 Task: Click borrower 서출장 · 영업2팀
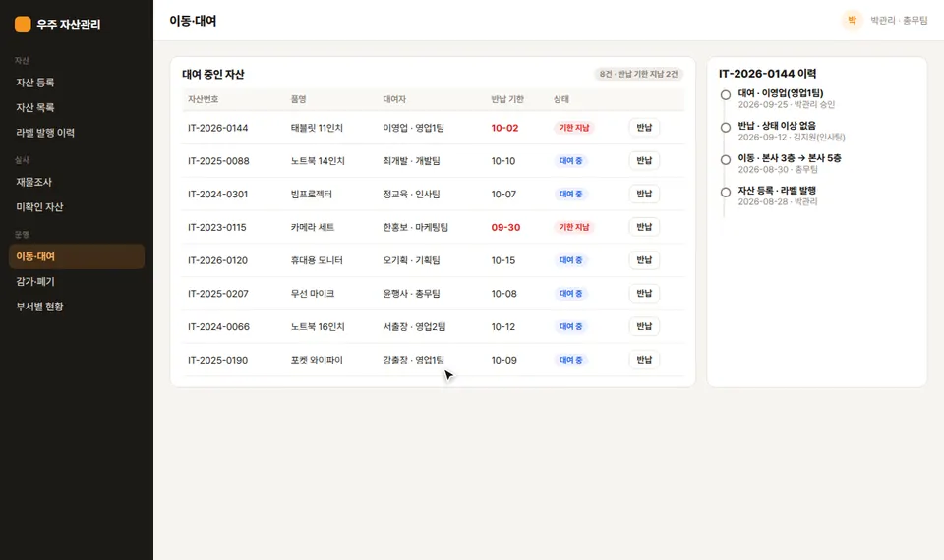tap(414, 326)
